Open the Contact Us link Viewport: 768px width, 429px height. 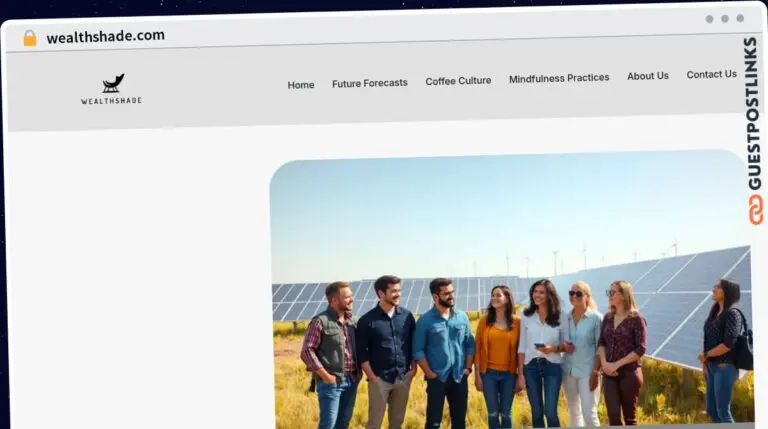tap(711, 74)
